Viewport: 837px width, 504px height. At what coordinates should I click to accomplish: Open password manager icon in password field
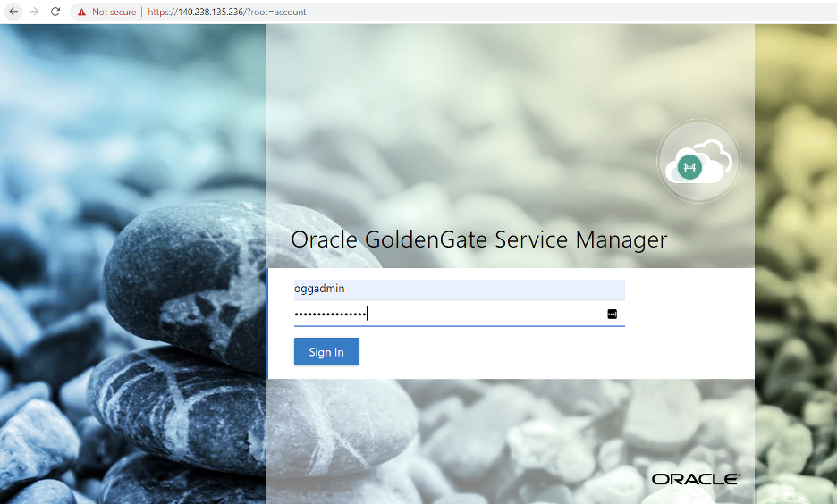coord(613,315)
